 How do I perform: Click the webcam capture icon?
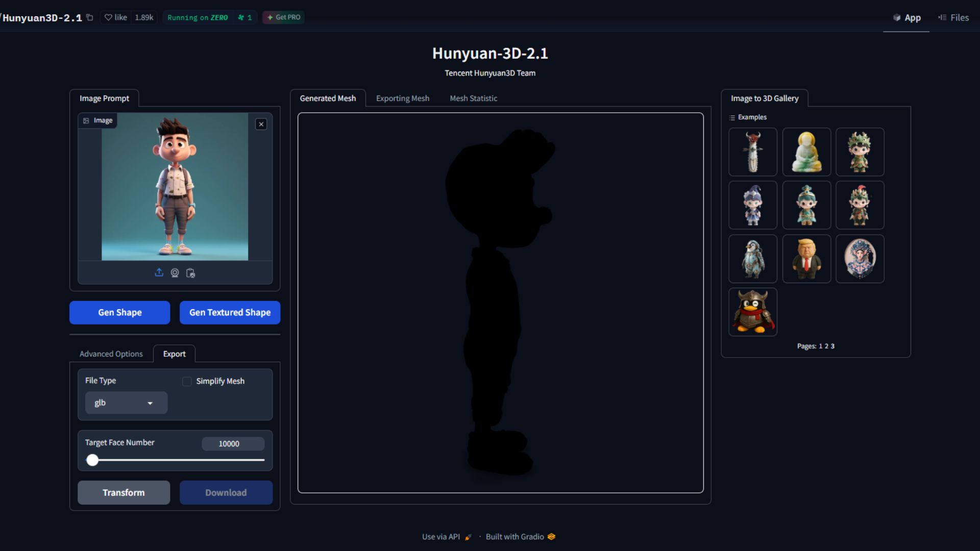[175, 273]
